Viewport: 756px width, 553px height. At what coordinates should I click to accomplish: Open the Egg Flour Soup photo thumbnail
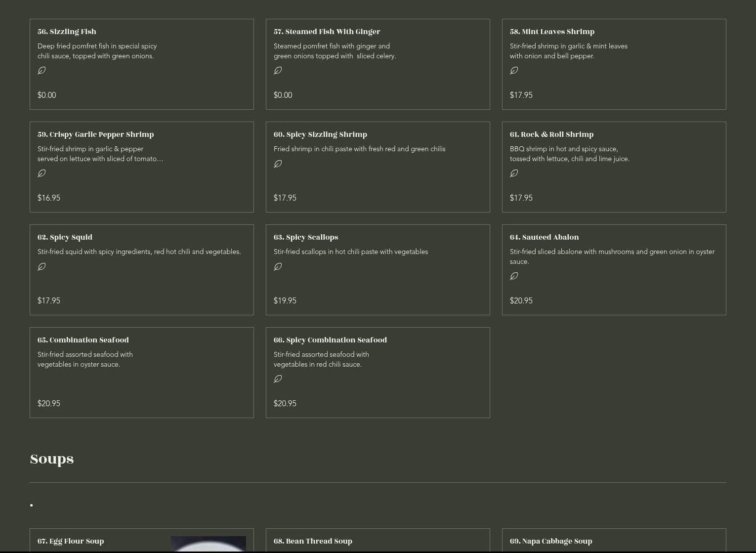tap(208, 544)
